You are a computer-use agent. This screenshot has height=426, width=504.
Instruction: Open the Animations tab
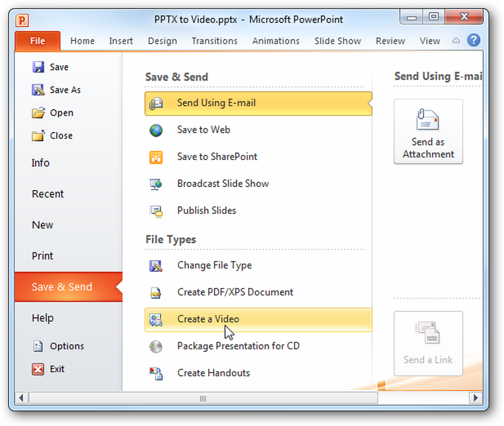pyautogui.click(x=276, y=41)
